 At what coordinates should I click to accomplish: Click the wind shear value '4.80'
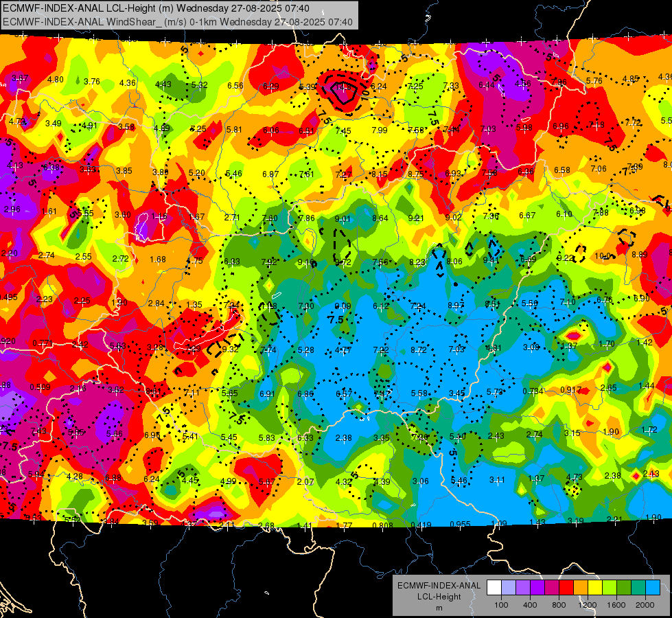[56, 80]
